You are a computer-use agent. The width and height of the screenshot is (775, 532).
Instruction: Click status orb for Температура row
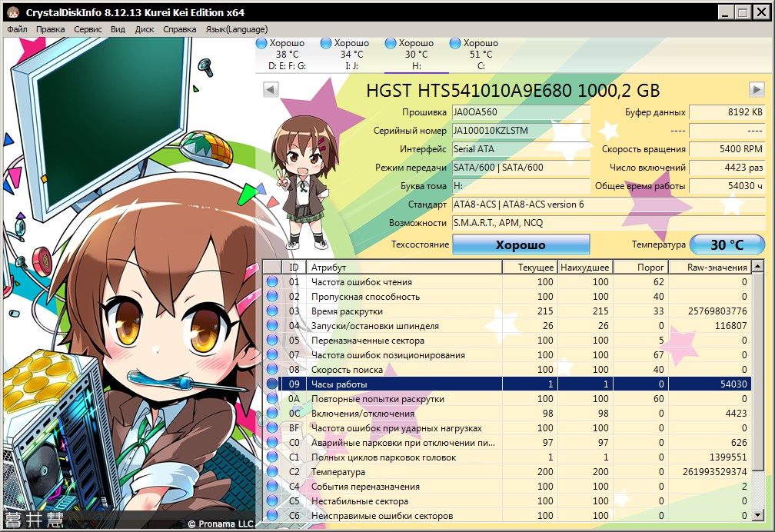point(272,472)
